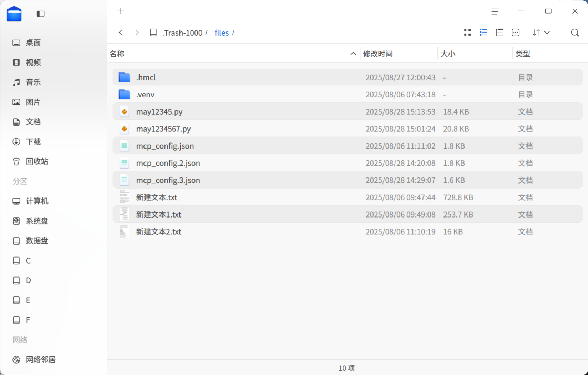This screenshot has height=375, width=588.
Task: Select 新建文本.txt thumbnail
Action: (x=124, y=197)
